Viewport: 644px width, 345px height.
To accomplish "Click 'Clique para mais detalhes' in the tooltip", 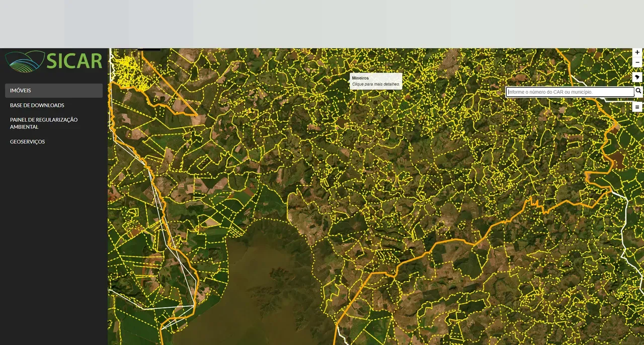I will [x=376, y=84].
